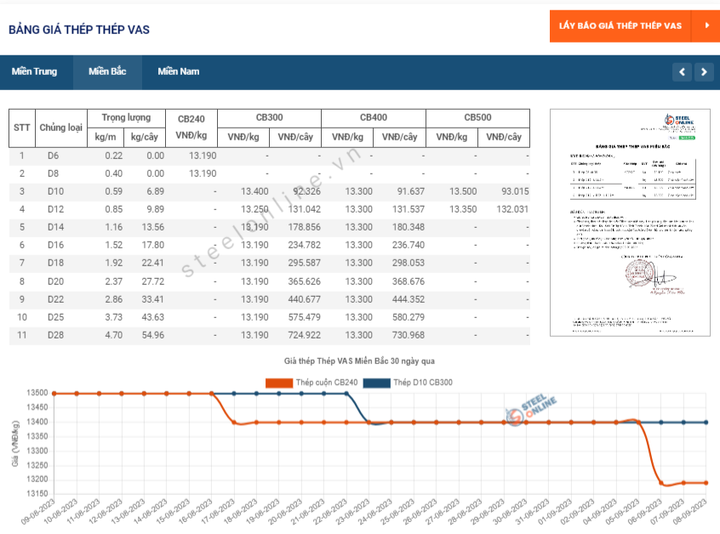Click the kg/cây sub-header

[x=144, y=137]
